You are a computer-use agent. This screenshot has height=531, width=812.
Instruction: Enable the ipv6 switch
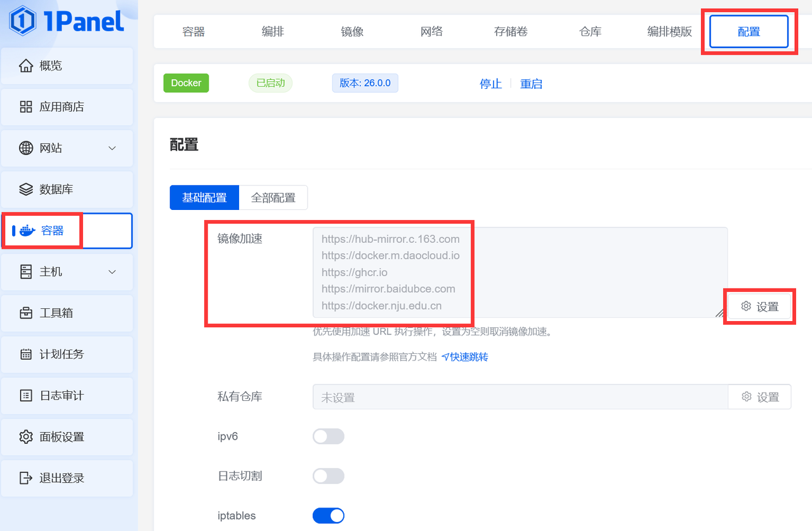328,436
